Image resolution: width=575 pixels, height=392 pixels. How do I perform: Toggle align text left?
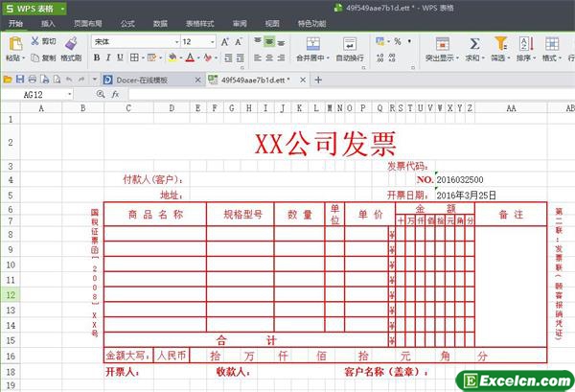(x=258, y=58)
